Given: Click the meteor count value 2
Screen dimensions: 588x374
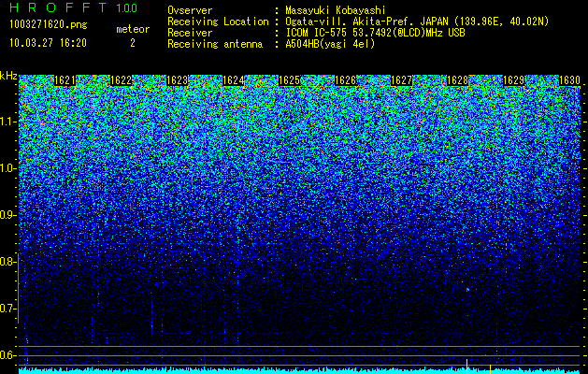Looking at the screenshot, I should (133, 43).
